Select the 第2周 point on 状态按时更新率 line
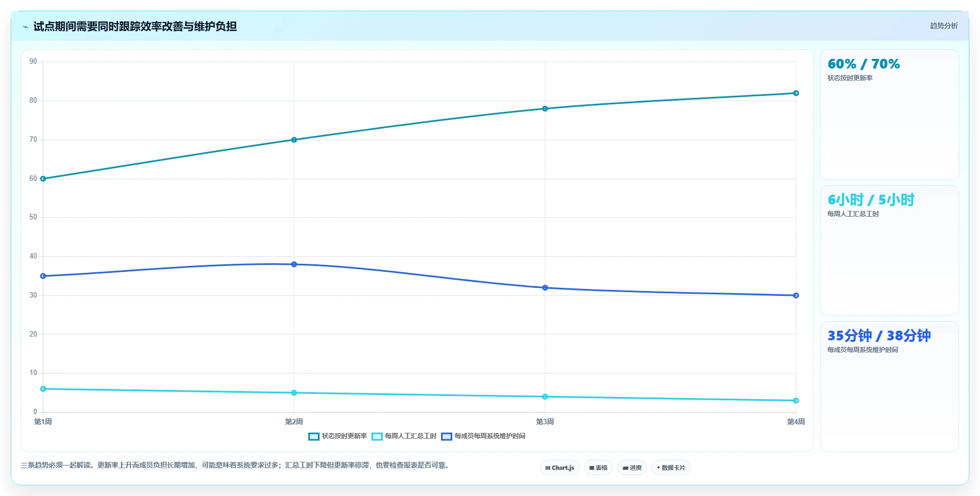This screenshot has height=496, width=980. (x=294, y=140)
